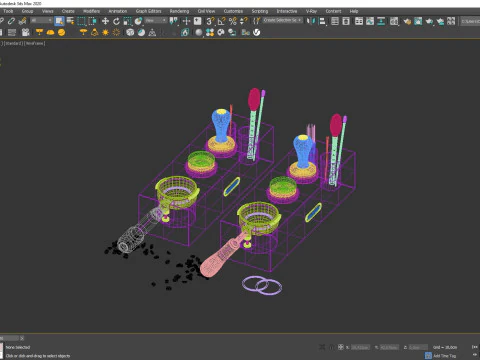Open the Group menu
This screenshot has height=360, width=480.
[27, 11]
